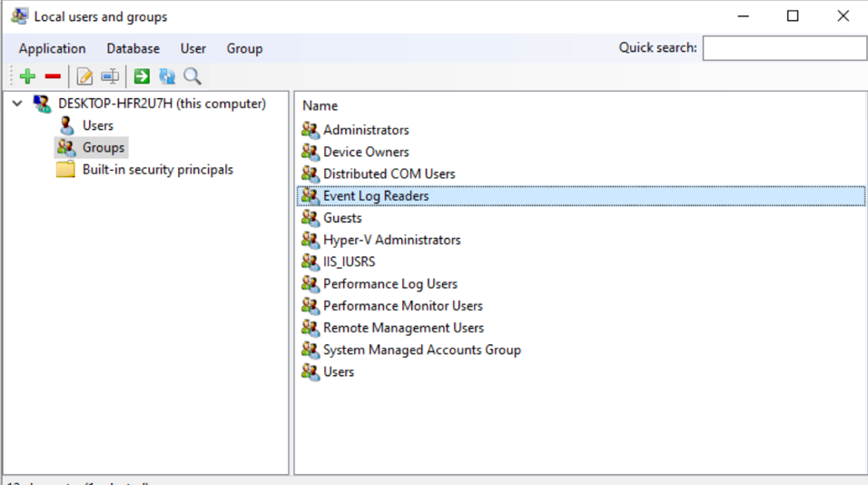Open the Database menu

coord(133,49)
